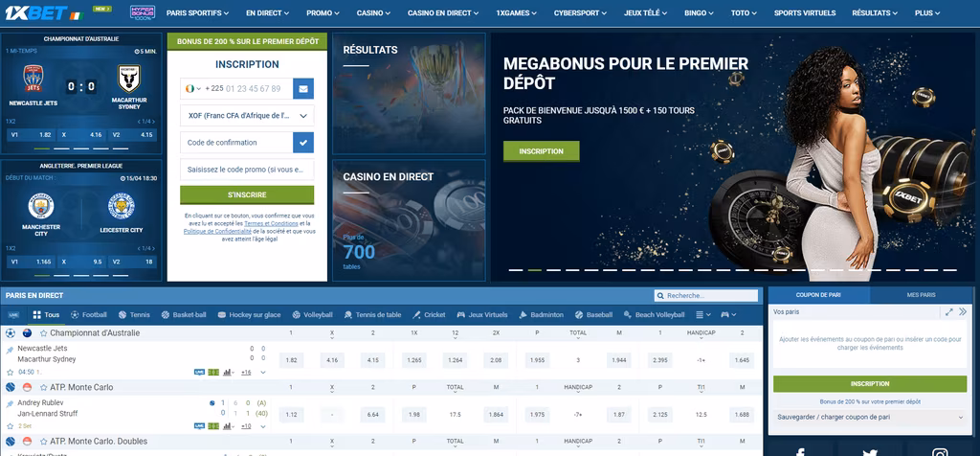The image size is (980, 456).
Task: Click the Monaco flag icon for ATP. Monte Carlo. Doubles
Action: tap(28, 442)
